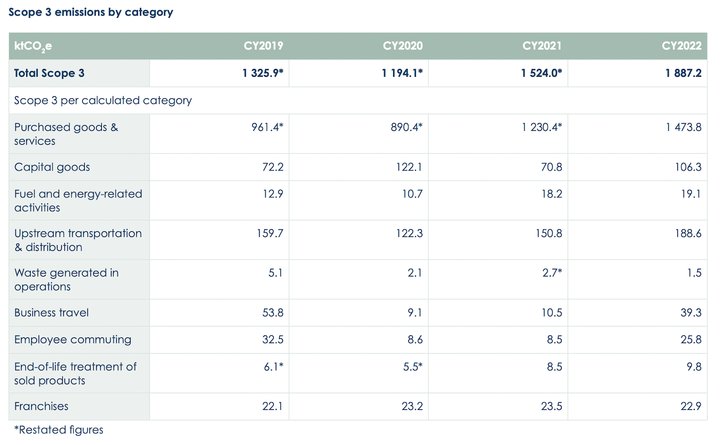
Task: Click the 'Scope 3 emissions by category' title
Action: pos(90,12)
